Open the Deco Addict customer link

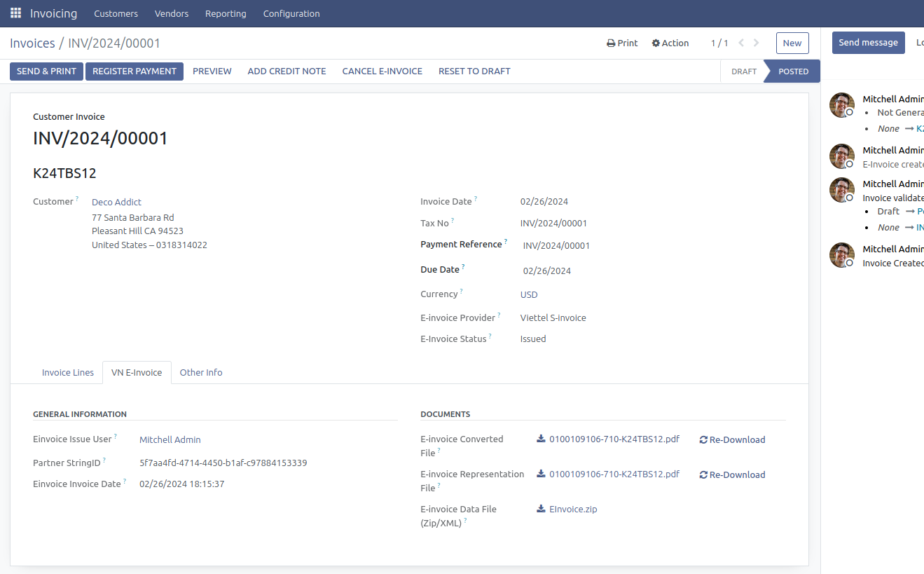click(116, 203)
